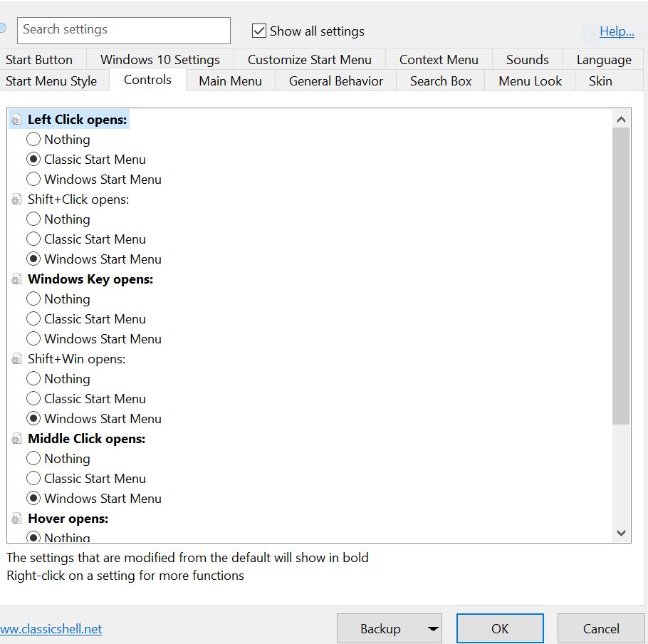The image size is (648, 644).
Task: Click the icon next to Shift+Click opens
Action: 16,200
